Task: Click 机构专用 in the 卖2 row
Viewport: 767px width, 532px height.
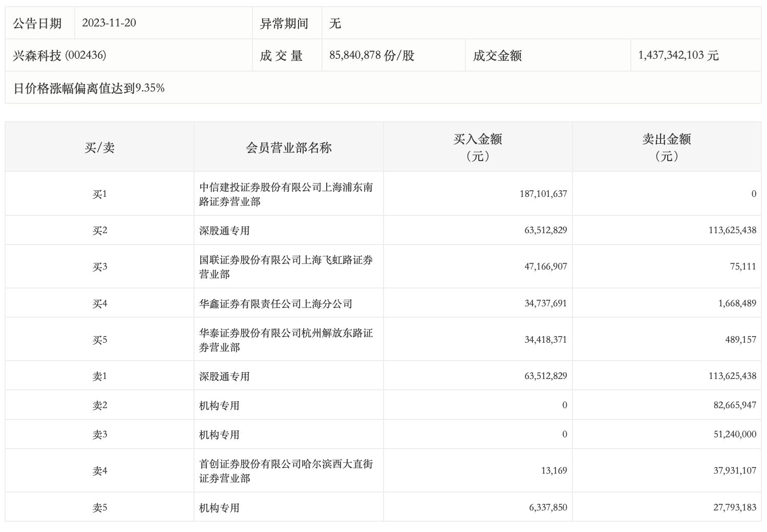Action: tap(219, 406)
